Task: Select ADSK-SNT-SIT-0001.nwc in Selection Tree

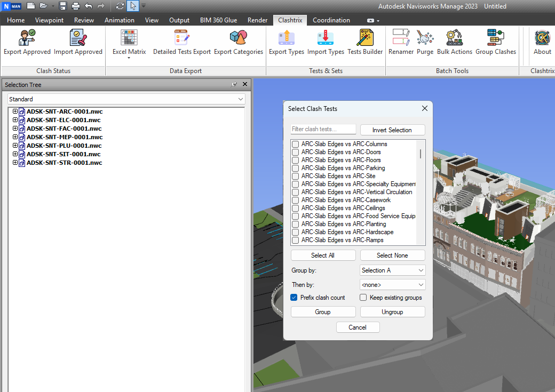Action: [x=64, y=154]
